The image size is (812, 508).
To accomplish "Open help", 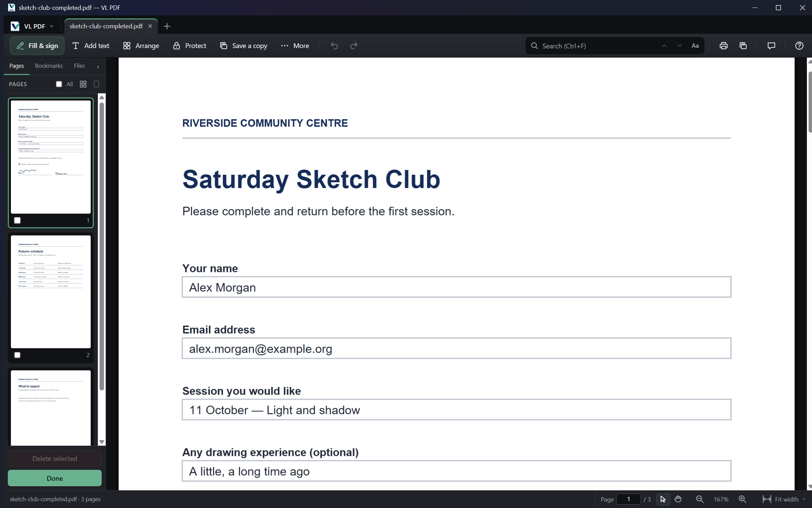I will click(799, 46).
